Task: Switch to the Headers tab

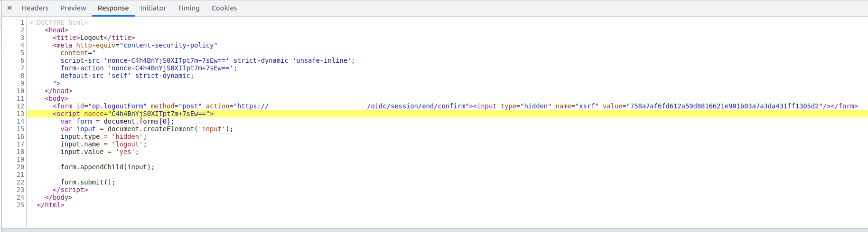Action: (x=35, y=8)
